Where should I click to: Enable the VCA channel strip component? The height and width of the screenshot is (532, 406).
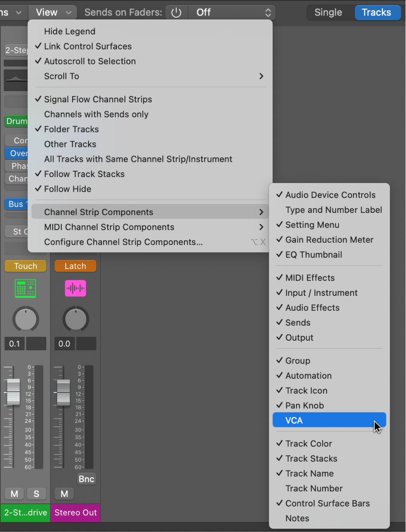(x=329, y=420)
